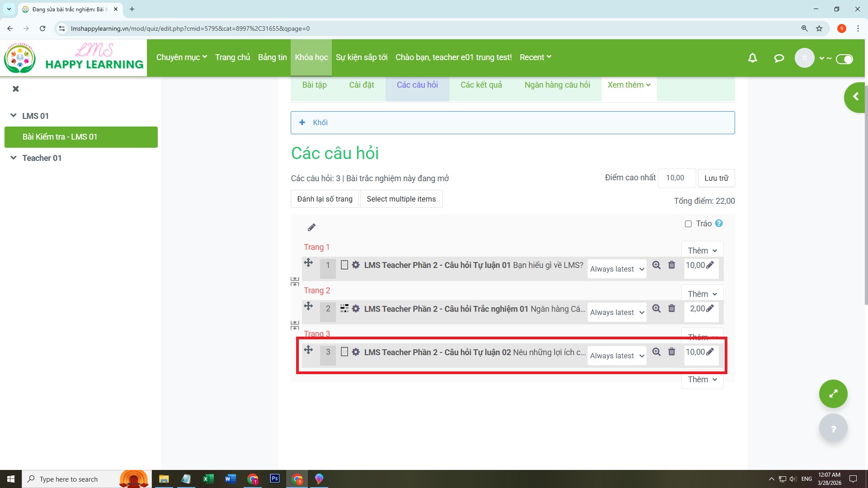Switch to the Ngân hàng câu hỏi tab

[x=557, y=85]
